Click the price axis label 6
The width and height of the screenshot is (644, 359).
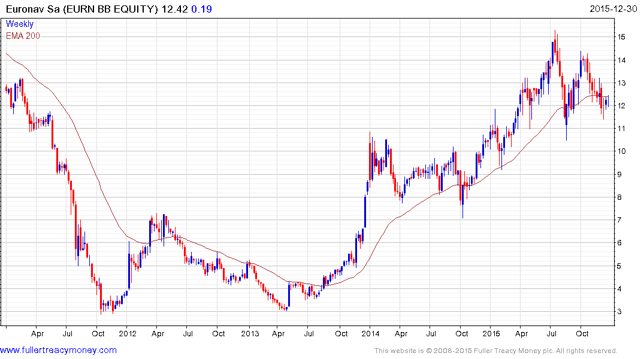[619, 243]
